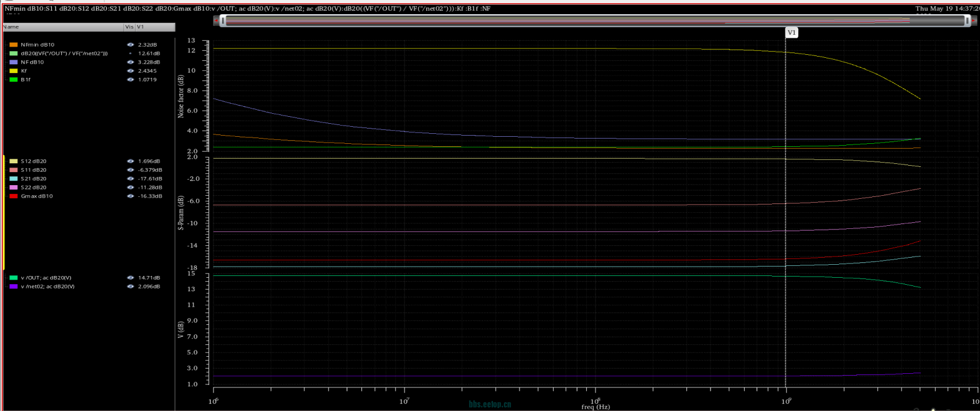Click the right handle of zoom range slider
980x411 pixels.
[968, 21]
